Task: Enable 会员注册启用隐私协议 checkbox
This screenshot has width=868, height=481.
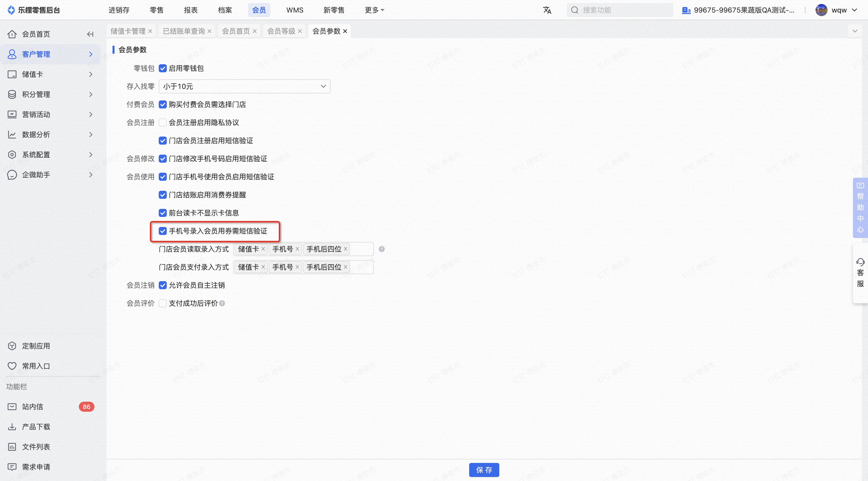Action: (163, 123)
